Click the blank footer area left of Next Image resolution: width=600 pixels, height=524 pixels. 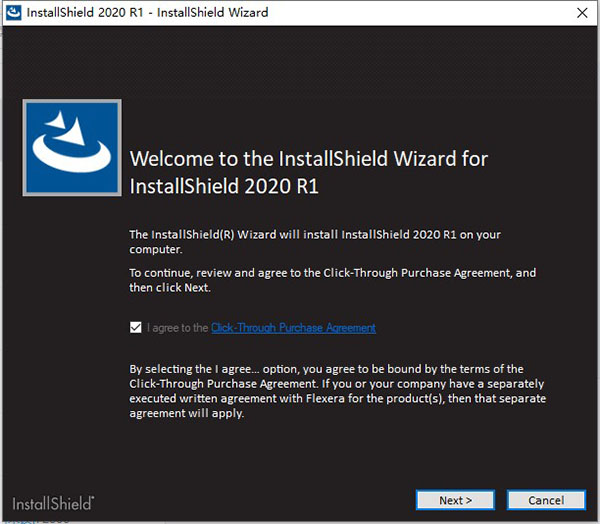coord(250,500)
